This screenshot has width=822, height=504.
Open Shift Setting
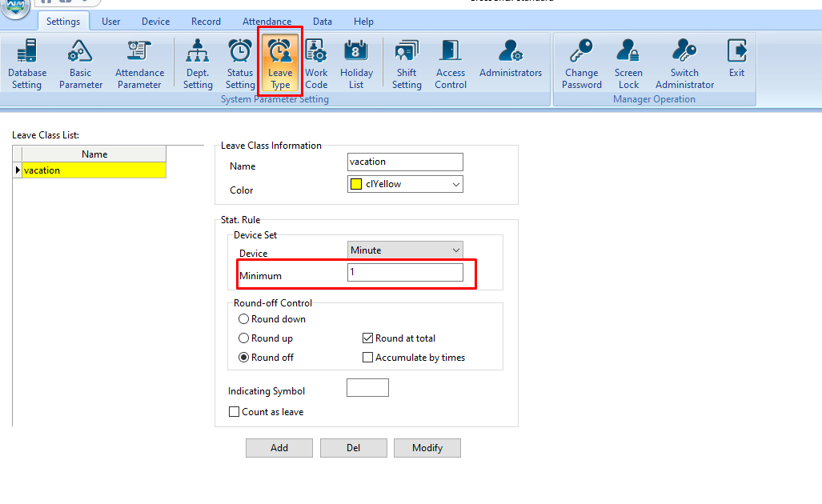pos(407,64)
